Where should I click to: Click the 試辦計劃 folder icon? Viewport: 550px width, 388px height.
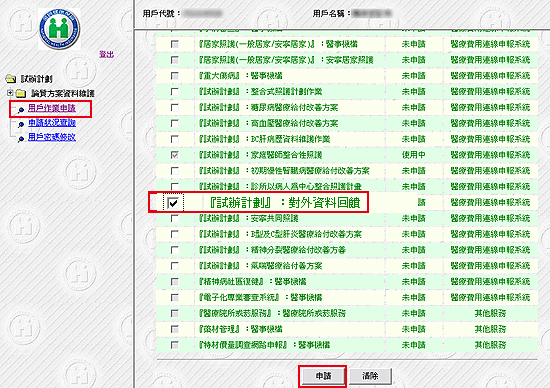pyautogui.click(x=11, y=79)
